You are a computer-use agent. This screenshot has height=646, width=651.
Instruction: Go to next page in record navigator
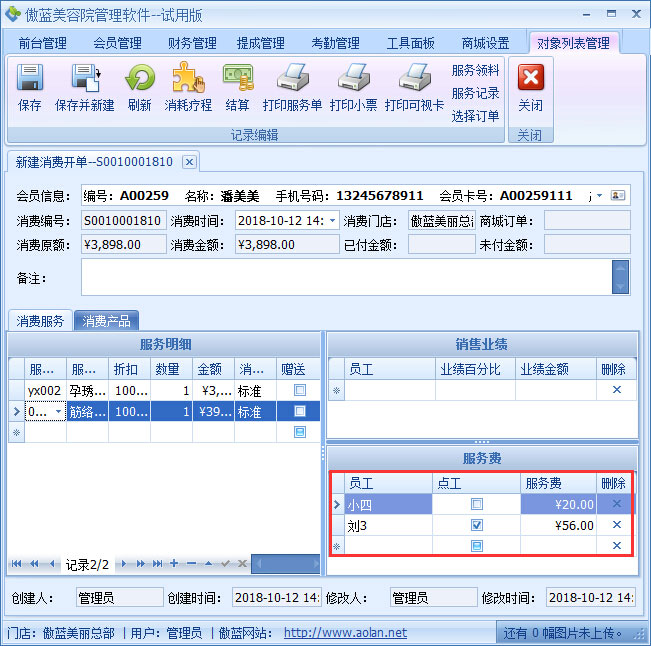[141, 564]
